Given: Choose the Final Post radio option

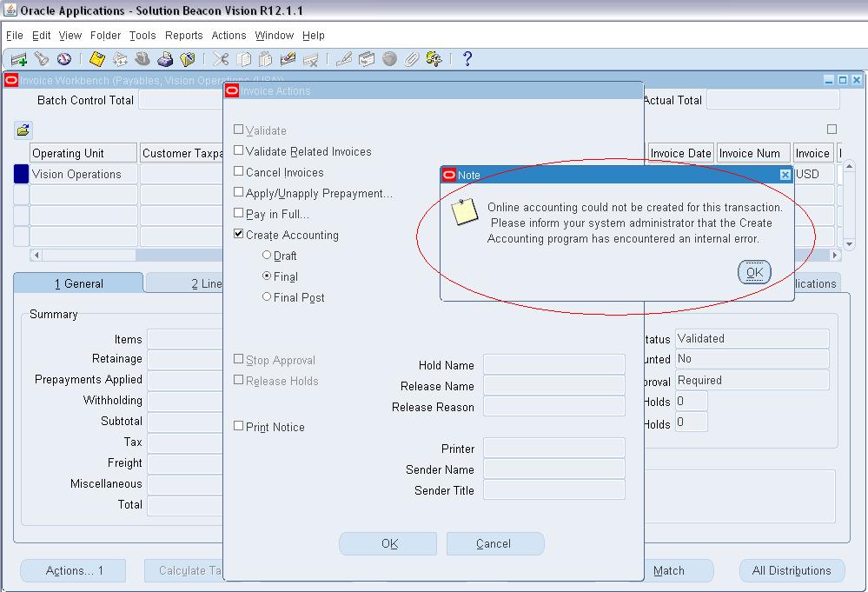Looking at the screenshot, I should (267, 297).
